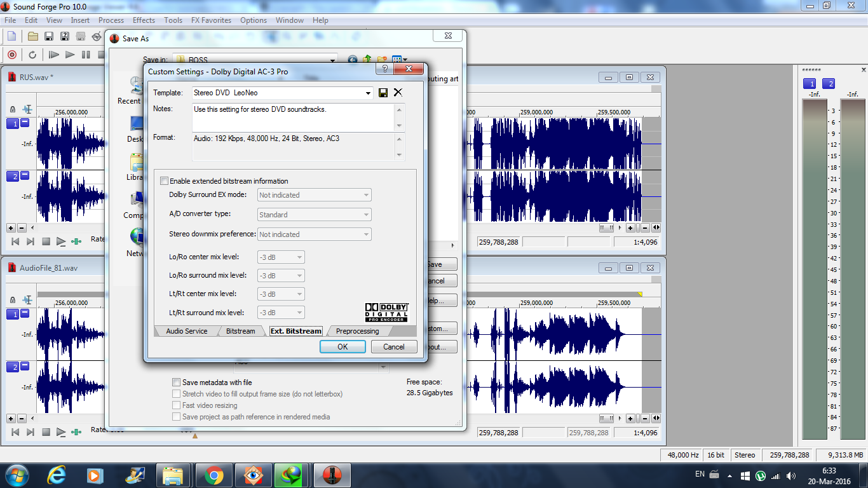Click the Save floppy disk toolbar icon
This screenshot has height=488, width=868.
(48, 37)
